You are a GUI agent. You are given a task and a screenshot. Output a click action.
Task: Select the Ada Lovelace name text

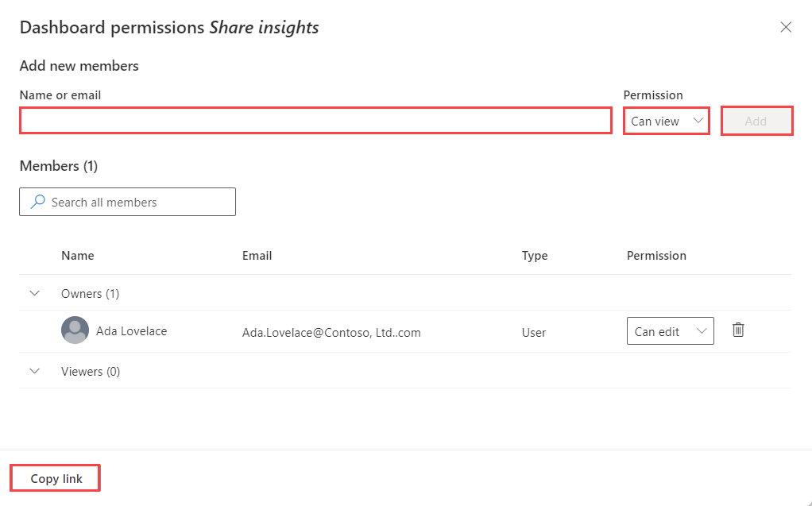coord(132,331)
